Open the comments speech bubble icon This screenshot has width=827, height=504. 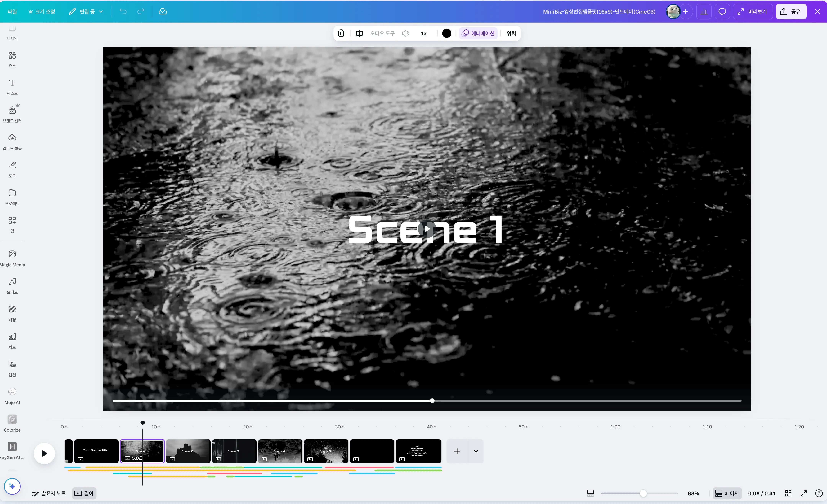point(722,11)
